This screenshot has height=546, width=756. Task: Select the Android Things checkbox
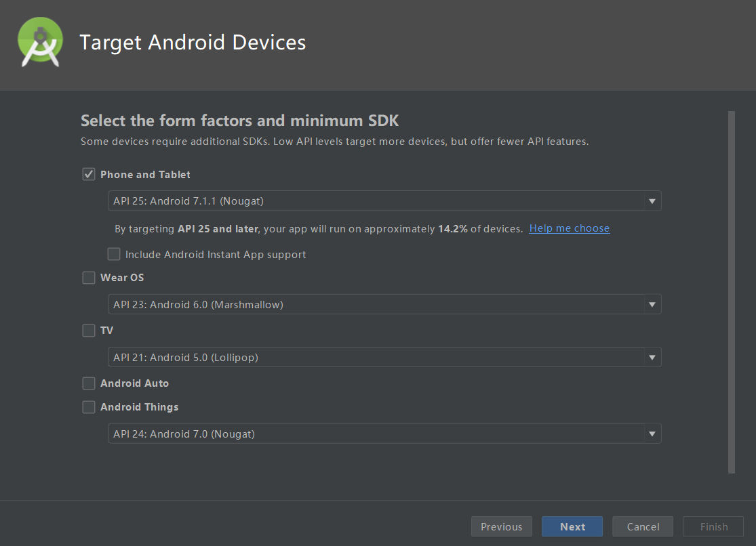pyautogui.click(x=89, y=407)
